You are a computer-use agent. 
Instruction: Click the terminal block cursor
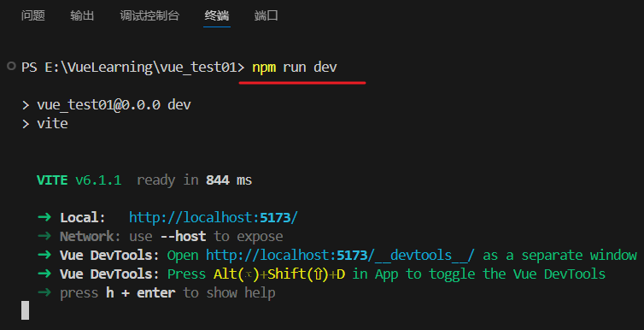(25, 309)
